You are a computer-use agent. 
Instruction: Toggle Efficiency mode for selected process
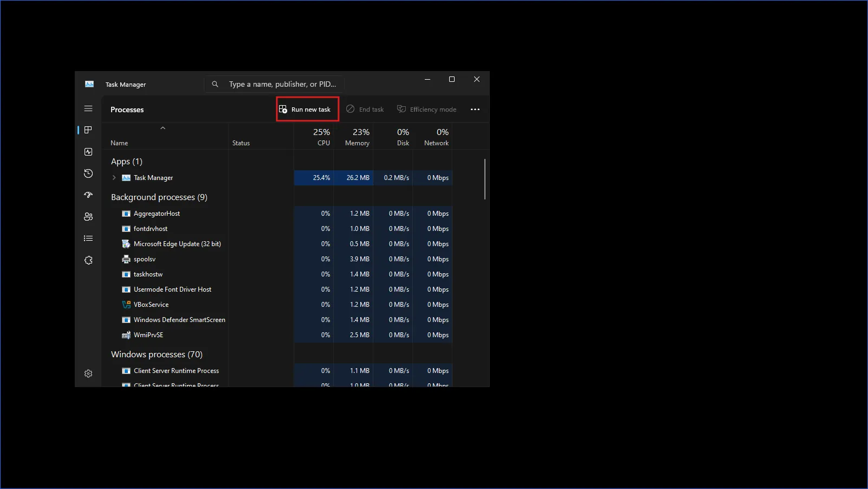click(426, 109)
